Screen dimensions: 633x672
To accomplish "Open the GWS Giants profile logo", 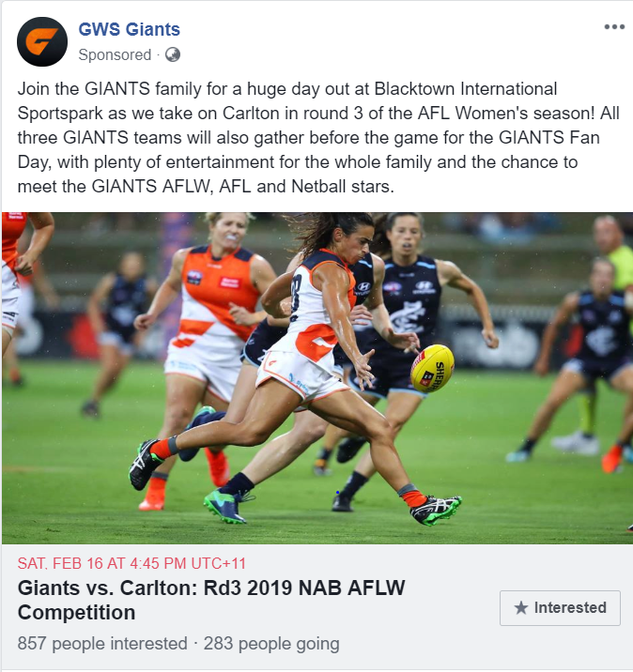I will [x=42, y=41].
